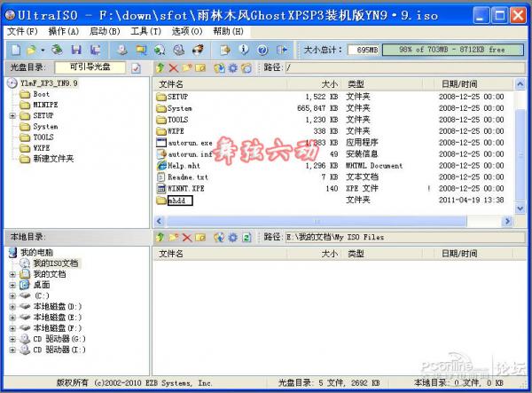The image size is (532, 393).
Task: Click the Burn CD image icon
Action: point(198,50)
